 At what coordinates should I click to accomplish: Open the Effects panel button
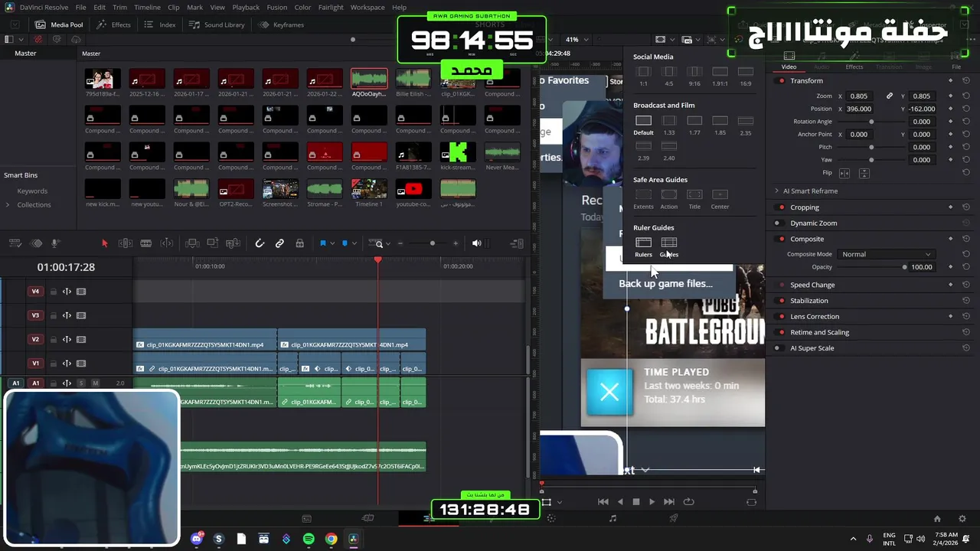113,24
